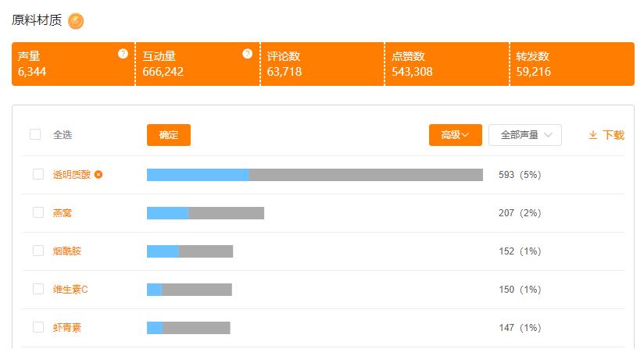Image resolution: width=644 pixels, height=356 pixels.
Task: Switch to the 转发数 metric card
Action: [571, 64]
